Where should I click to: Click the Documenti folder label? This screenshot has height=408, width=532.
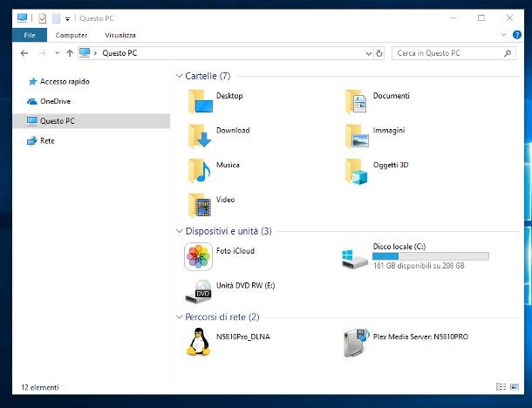392,96
